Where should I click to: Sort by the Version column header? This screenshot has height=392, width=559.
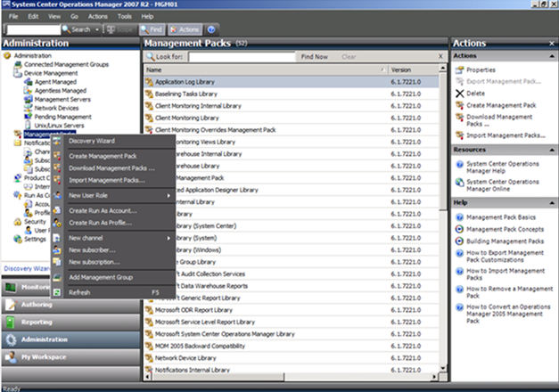[x=413, y=69]
